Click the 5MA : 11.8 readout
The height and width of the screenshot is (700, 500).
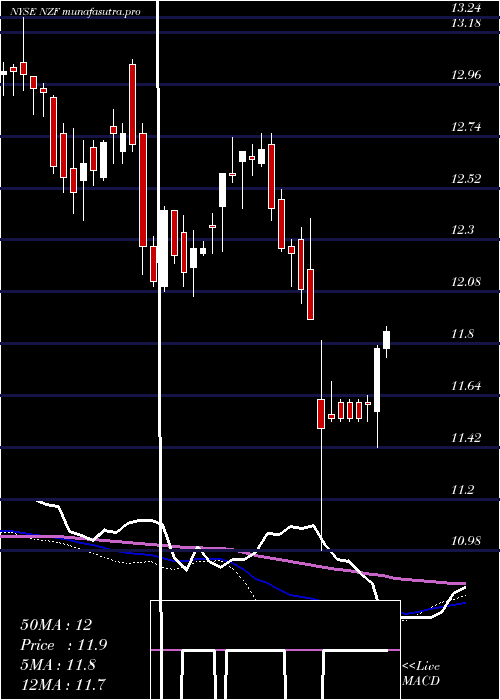click(58, 665)
